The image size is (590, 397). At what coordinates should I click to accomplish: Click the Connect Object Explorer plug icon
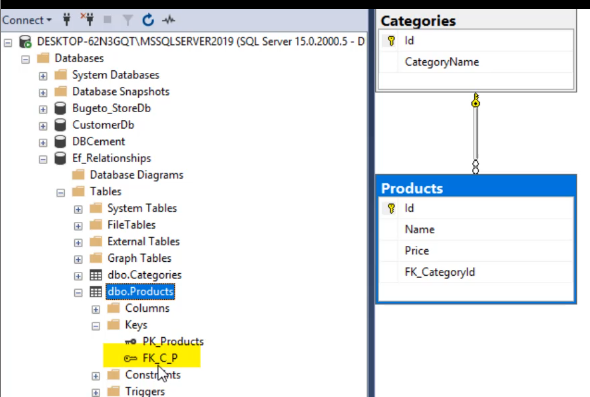[x=67, y=19]
